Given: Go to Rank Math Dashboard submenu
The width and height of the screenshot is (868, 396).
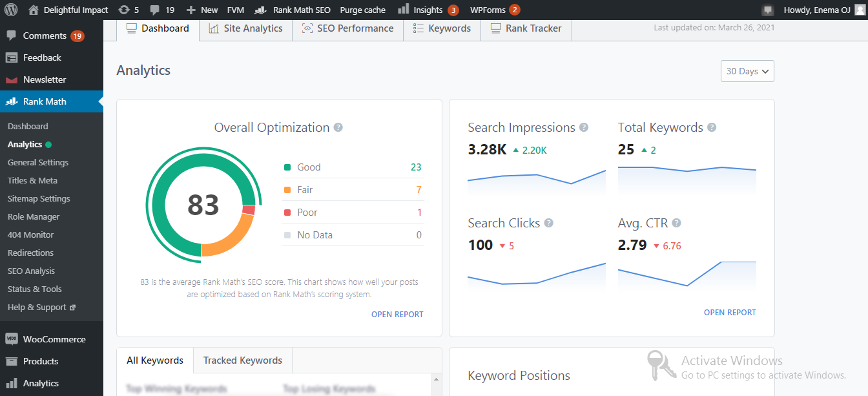Looking at the screenshot, I should pyautogui.click(x=28, y=126).
